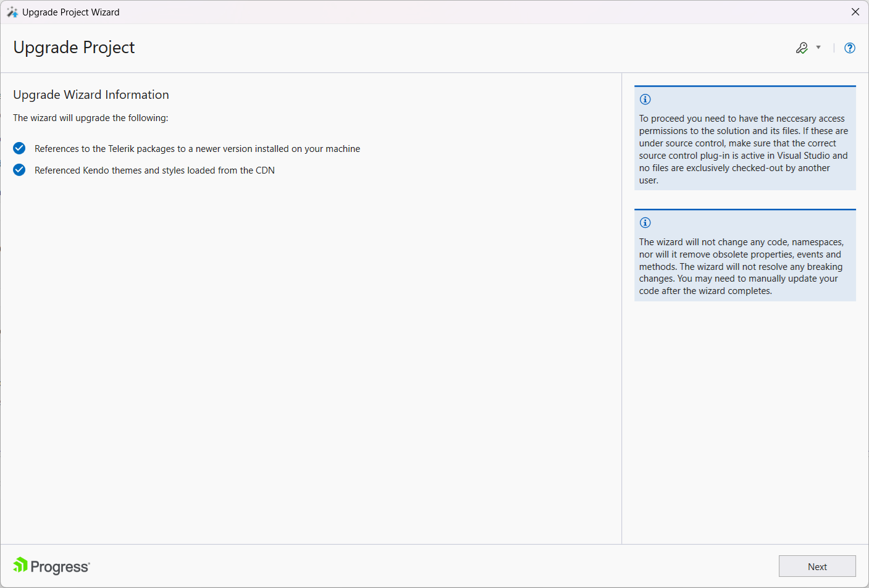Click the checkmark beside Kendo themes item
The width and height of the screenshot is (869, 588).
click(19, 170)
